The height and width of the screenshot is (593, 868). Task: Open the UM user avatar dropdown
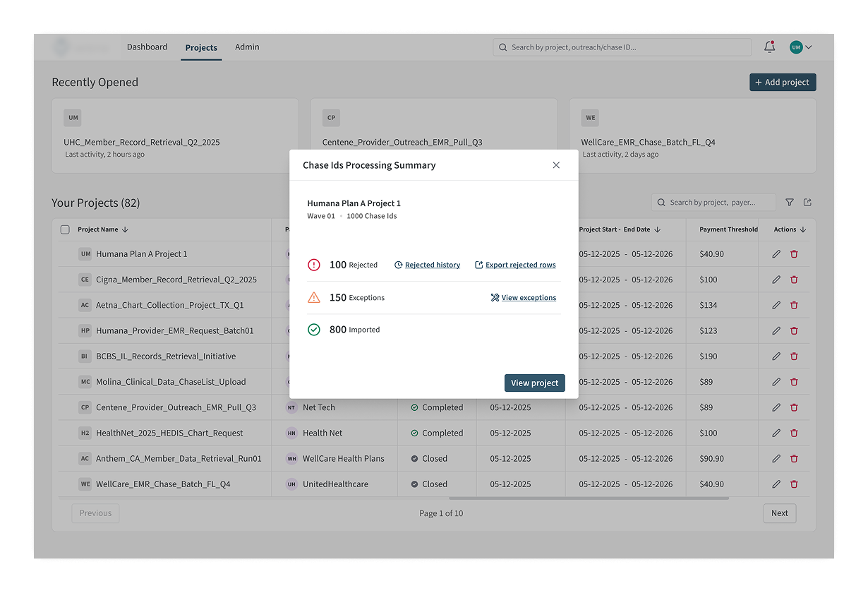click(800, 47)
